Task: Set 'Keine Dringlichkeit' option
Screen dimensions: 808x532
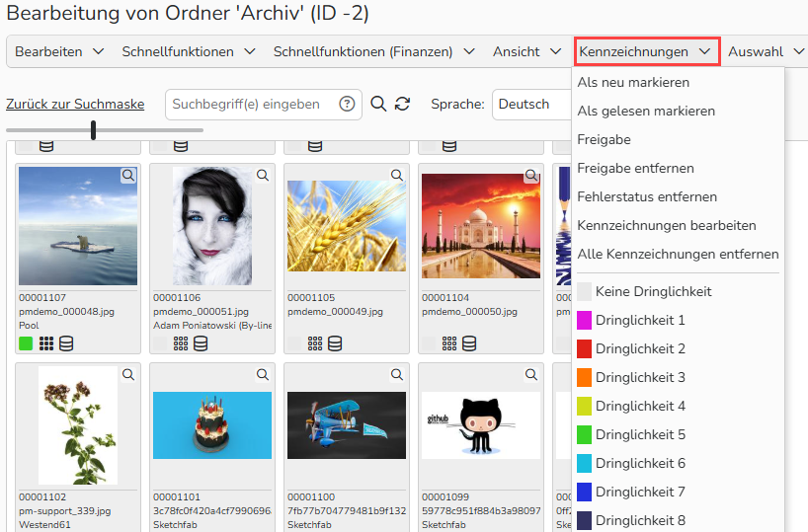Action: [x=679, y=291]
